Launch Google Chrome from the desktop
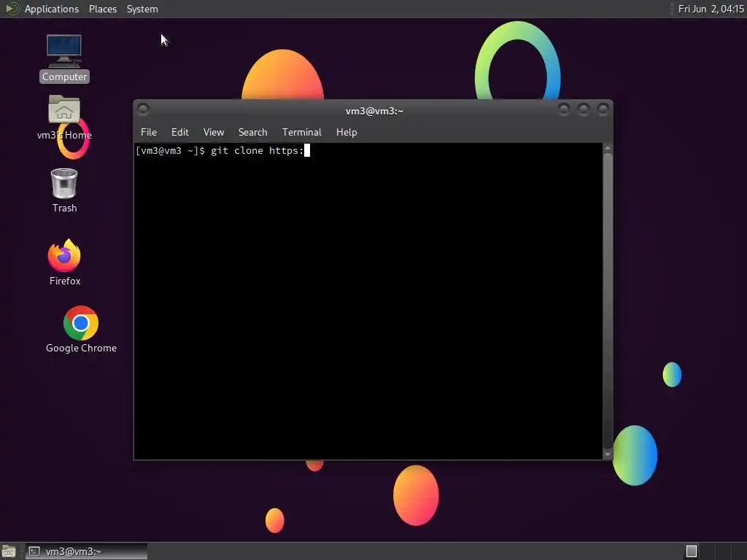Viewport: 747px width, 560px height. click(81, 330)
